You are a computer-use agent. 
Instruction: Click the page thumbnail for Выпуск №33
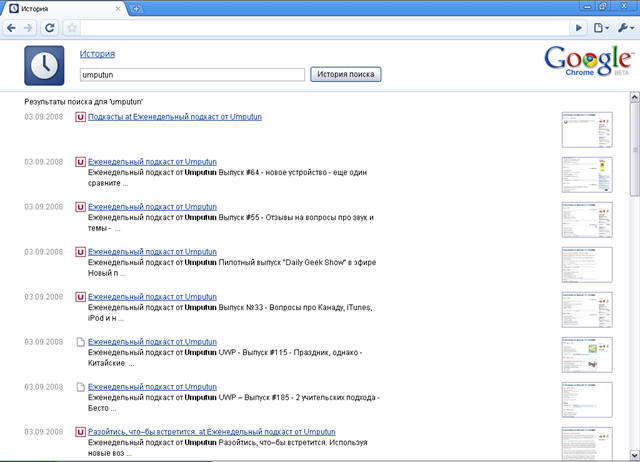[587, 310]
